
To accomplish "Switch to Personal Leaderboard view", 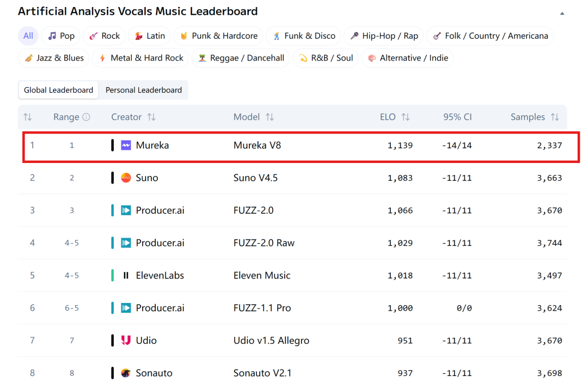I will [x=144, y=90].
